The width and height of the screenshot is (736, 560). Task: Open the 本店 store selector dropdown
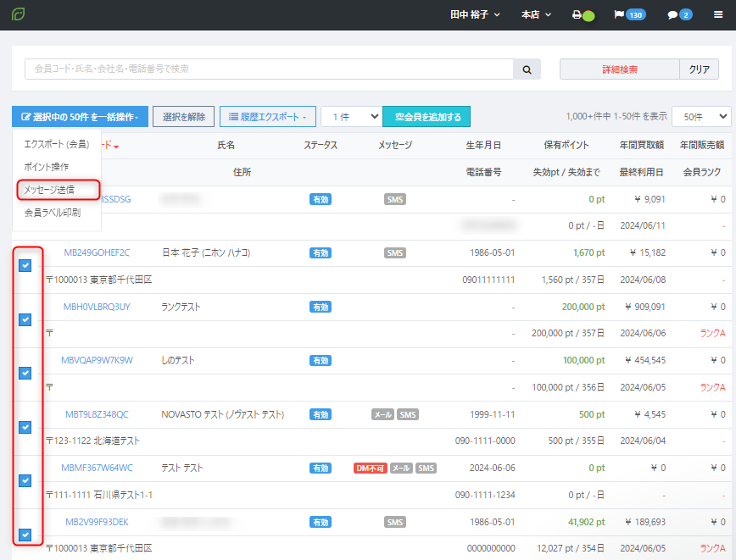(536, 15)
